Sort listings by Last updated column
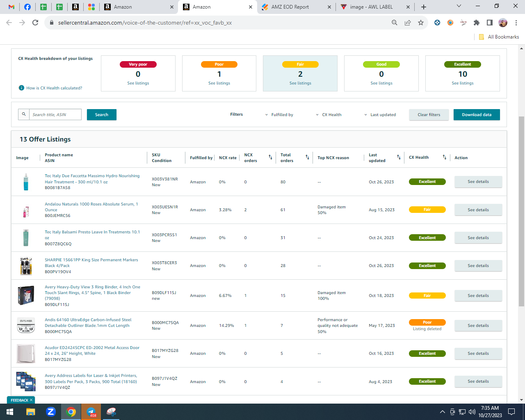525x420 pixels. (399, 157)
